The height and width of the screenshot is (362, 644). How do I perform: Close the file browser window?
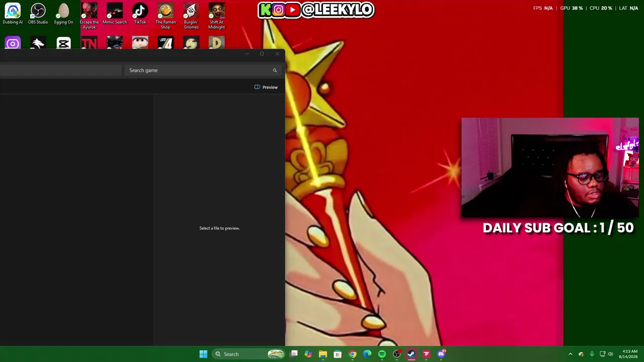tap(277, 54)
